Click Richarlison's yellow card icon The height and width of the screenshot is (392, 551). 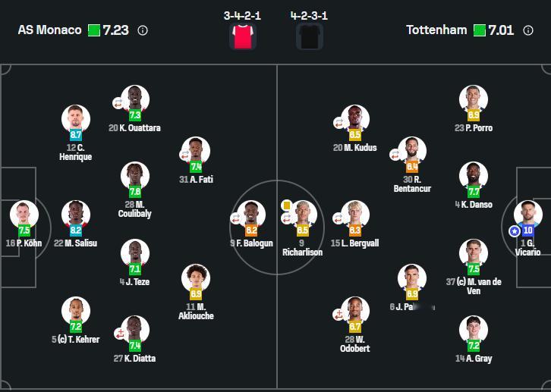[x=287, y=205]
